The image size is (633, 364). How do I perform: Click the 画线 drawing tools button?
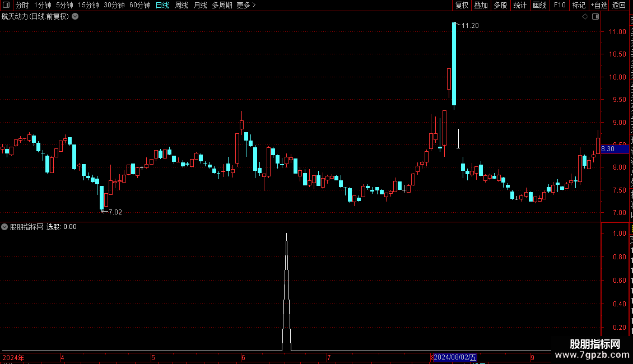click(539, 5)
